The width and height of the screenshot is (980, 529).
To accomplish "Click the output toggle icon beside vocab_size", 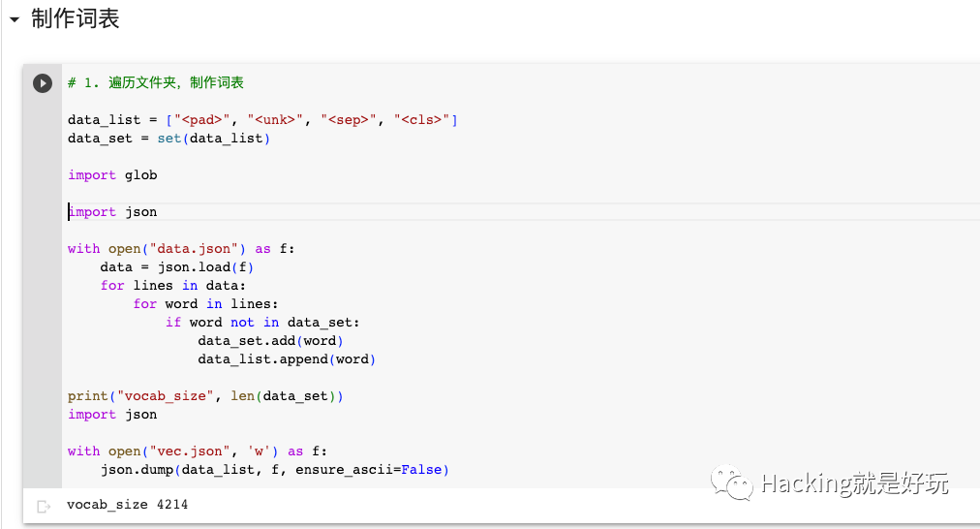I will (x=44, y=506).
